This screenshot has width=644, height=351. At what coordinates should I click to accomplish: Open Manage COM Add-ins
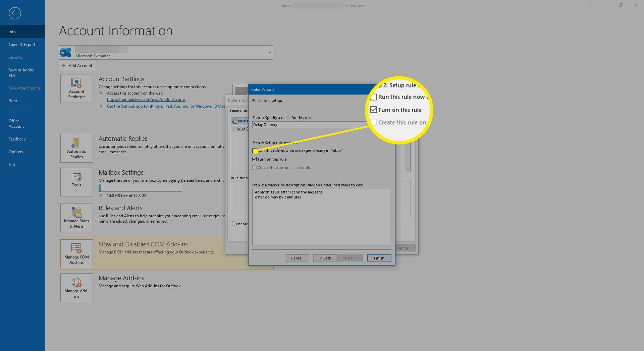(x=76, y=254)
